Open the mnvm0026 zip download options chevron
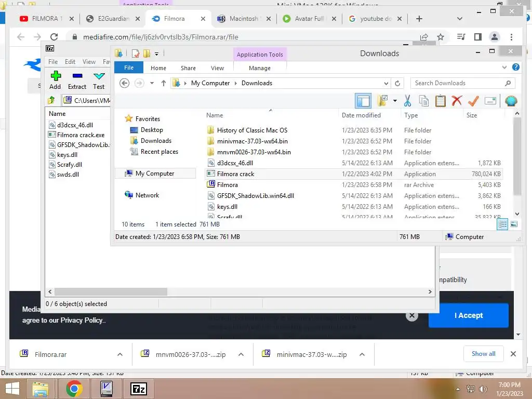The image size is (532, 399). [241, 354]
